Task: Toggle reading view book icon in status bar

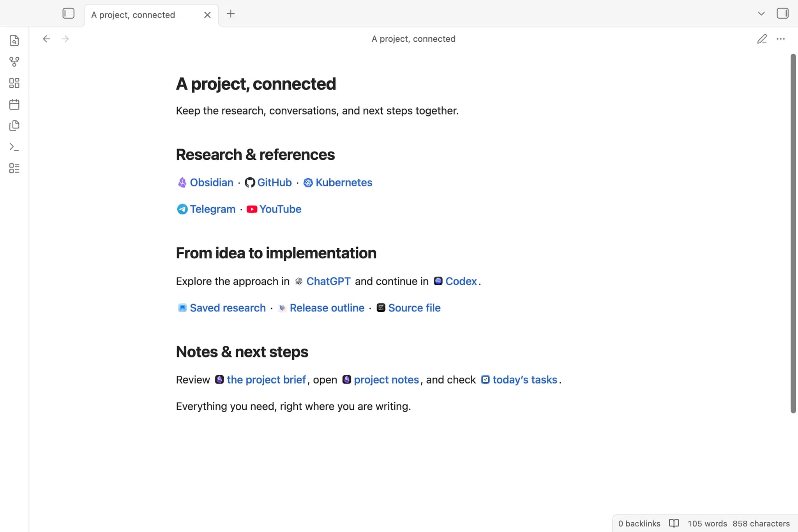Action: [x=674, y=523]
